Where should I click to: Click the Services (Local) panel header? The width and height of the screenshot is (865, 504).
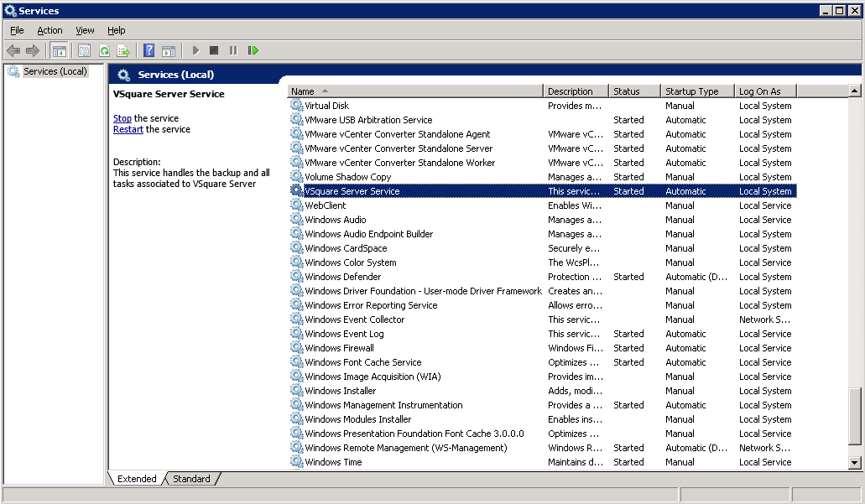[x=176, y=75]
